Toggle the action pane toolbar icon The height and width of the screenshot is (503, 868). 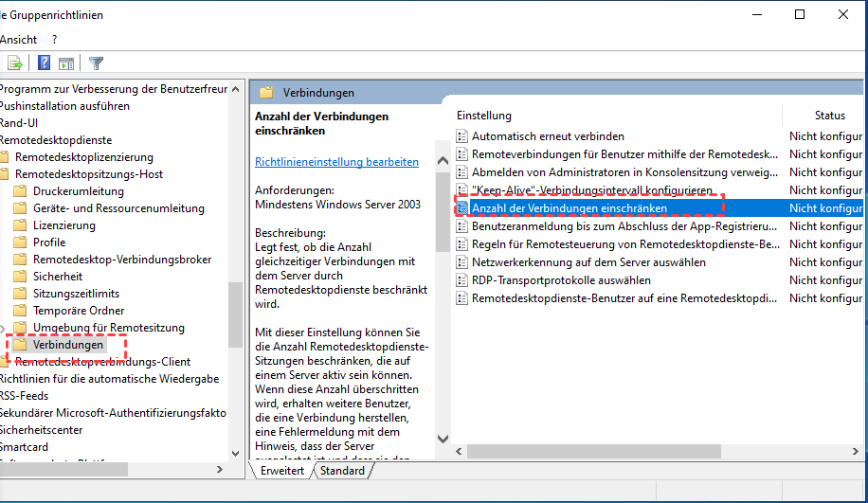pos(66,63)
